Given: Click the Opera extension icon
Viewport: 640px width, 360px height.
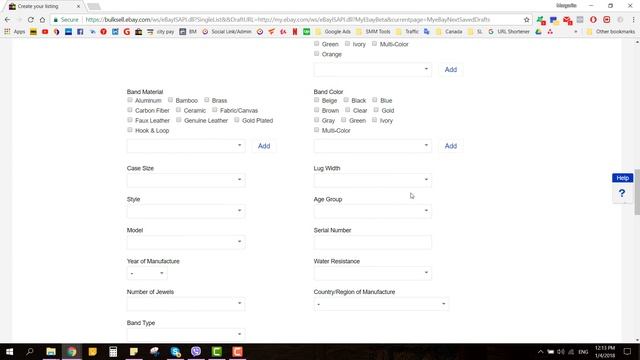Looking at the screenshot, I should coord(593,20).
